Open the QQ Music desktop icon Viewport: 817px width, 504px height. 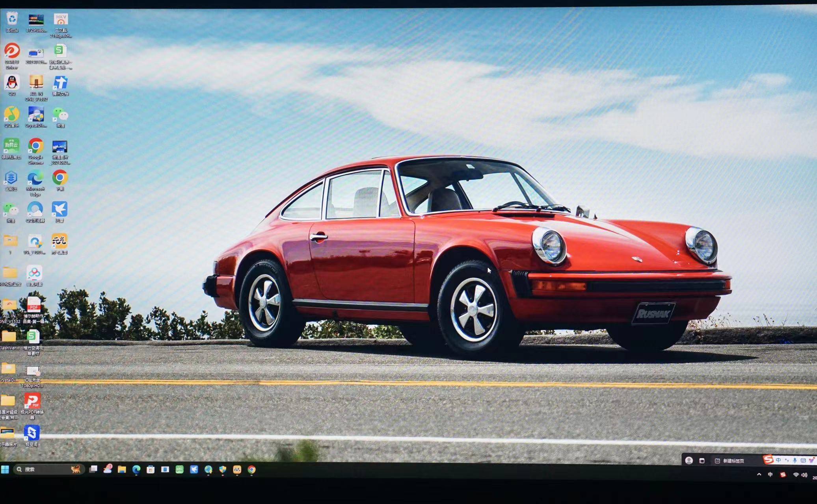pyautogui.click(x=11, y=115)
